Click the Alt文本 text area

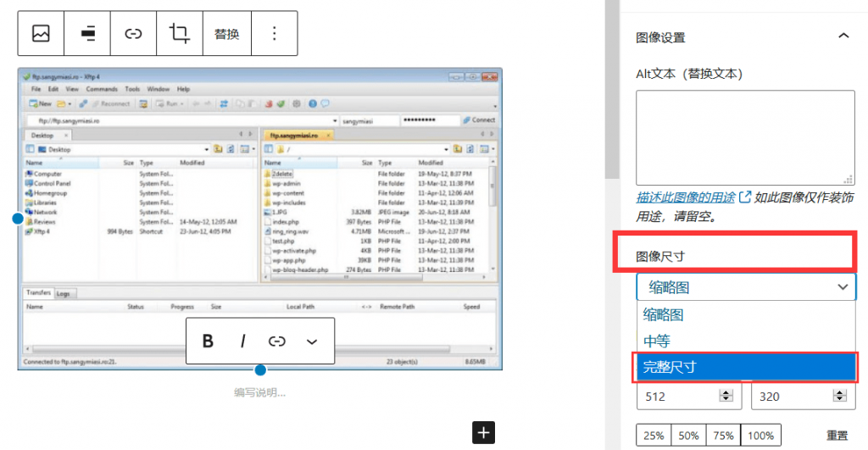pyautogui.click(x=746, y=137)
